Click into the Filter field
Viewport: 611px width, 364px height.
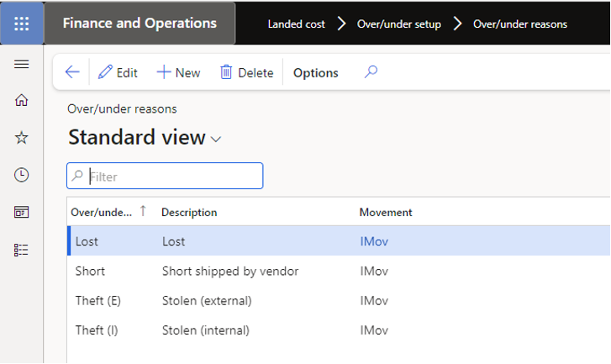pyautogui.click(x=172, y=177)
